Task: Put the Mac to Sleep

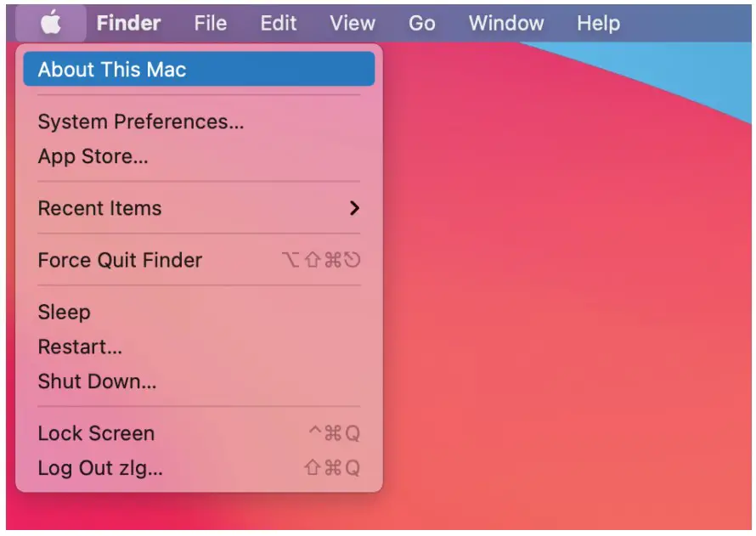Action: [x=199, y=313]
